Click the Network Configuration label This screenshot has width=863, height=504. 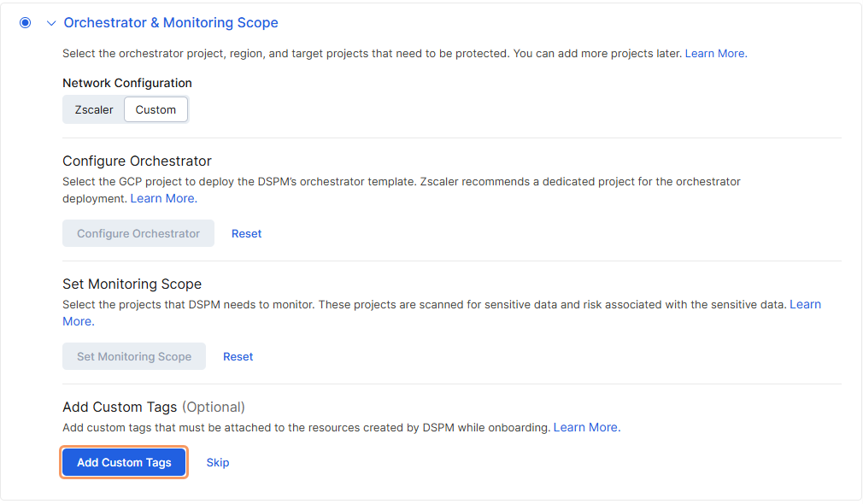(127, 83)
